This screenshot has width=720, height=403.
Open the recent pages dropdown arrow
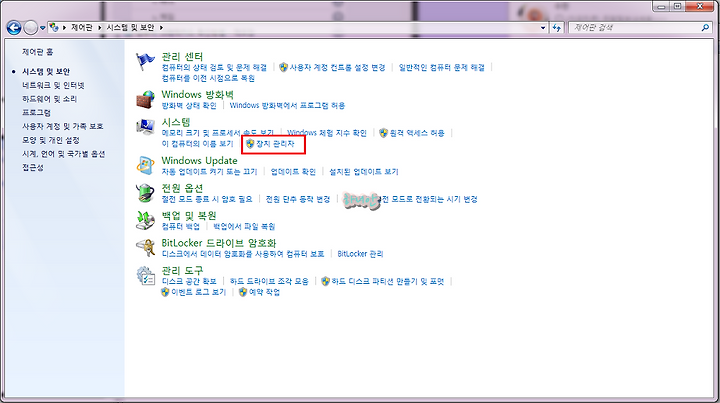pyautogui.click(x=43, y=28)
